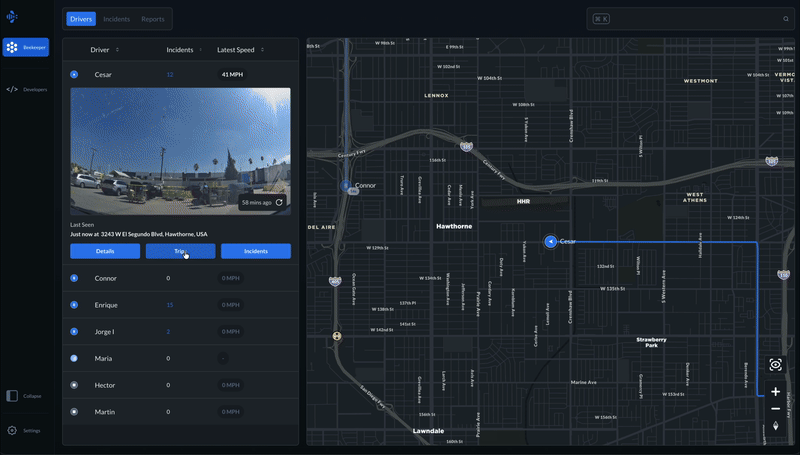Recenter map with the locate icon

775,365
